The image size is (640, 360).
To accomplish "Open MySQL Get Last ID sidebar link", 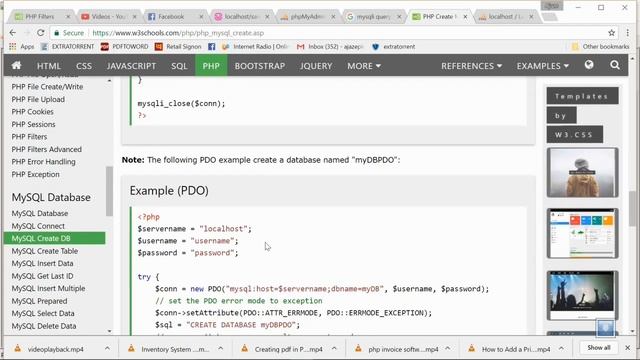I will pyautogui.click(x=42, y=276).
